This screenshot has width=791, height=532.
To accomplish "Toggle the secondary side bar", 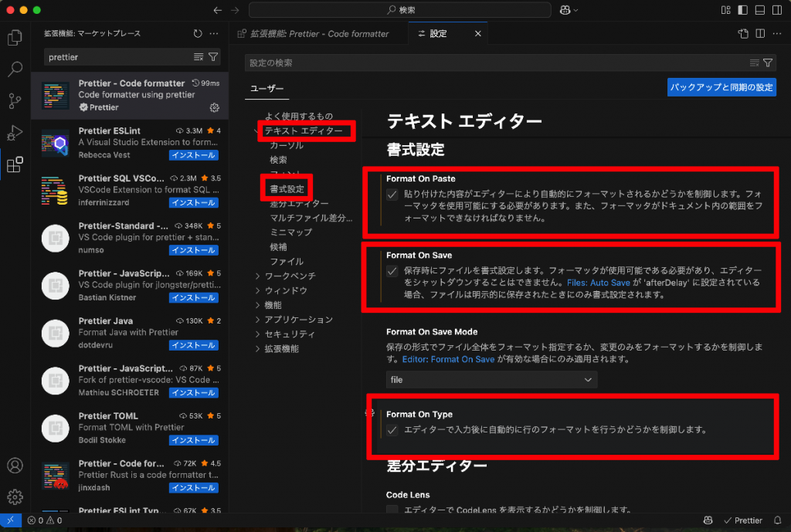I will [x=777, y=10].
